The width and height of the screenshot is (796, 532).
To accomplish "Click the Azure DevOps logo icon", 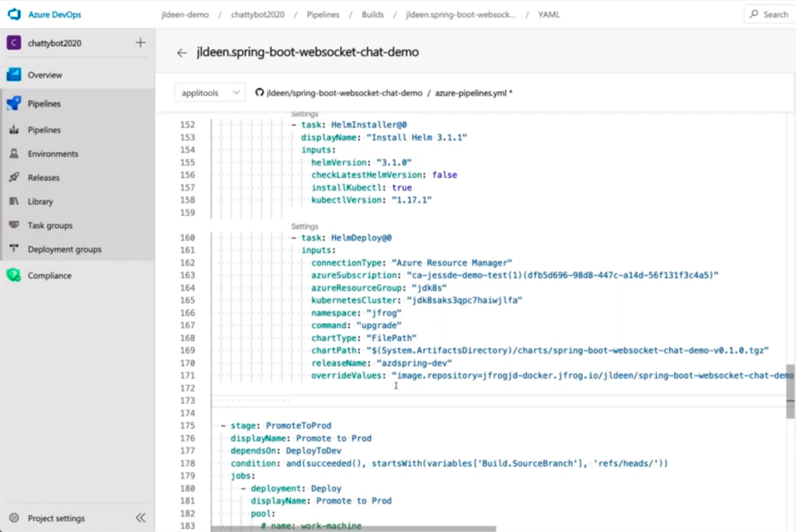I will click(x=16, y=15).
